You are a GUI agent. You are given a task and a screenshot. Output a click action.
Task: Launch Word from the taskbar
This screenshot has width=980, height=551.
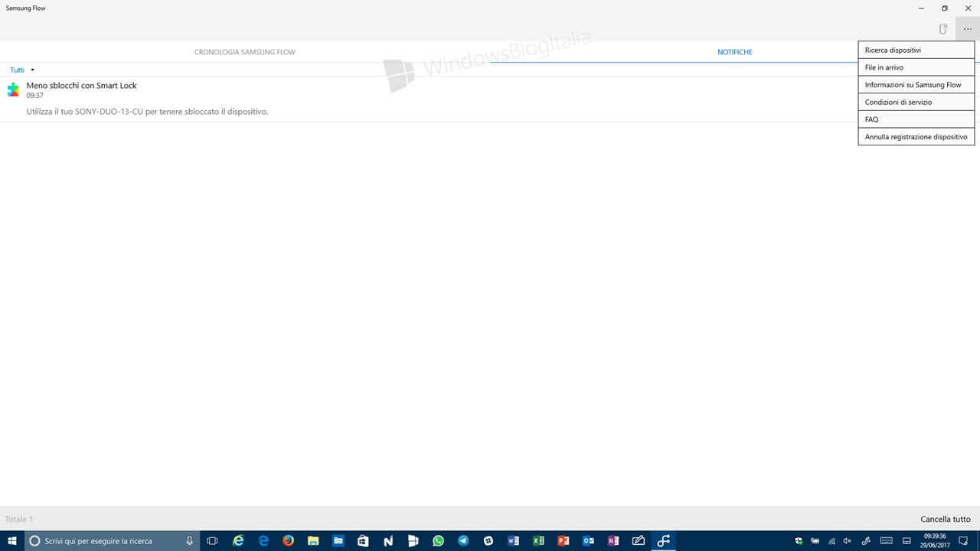coord(513,541)
